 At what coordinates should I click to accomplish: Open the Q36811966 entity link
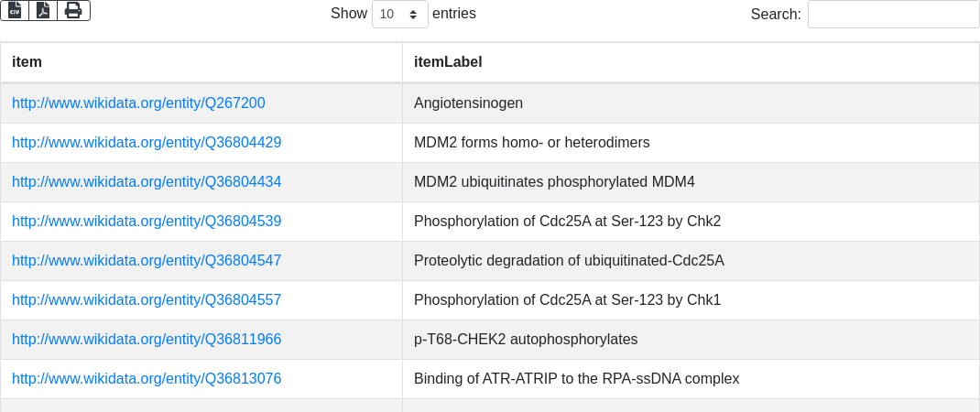(x=147, y=340)
